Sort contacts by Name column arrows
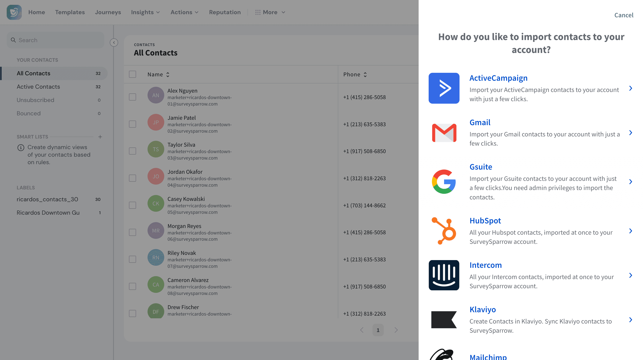 (x=168, y=74)
